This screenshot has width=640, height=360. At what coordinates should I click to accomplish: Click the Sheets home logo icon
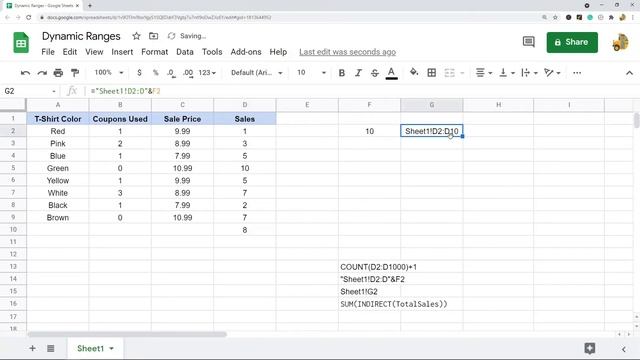pos(21,42)
